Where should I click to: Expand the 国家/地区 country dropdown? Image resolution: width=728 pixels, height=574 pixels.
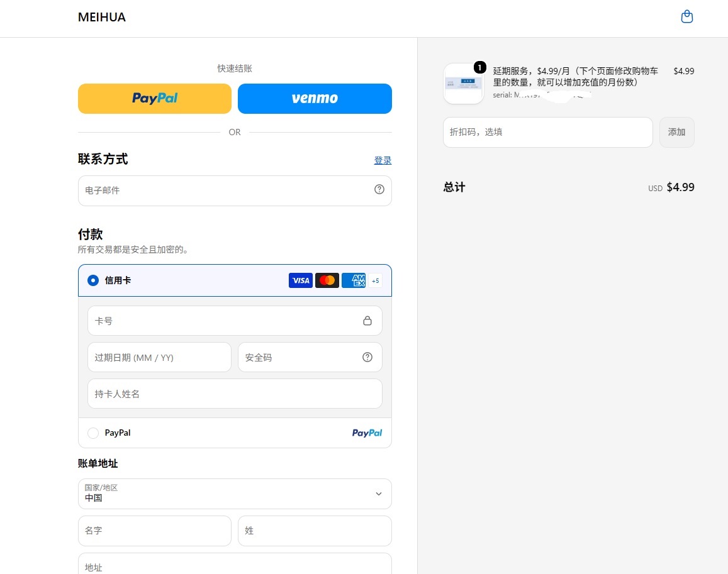pos(235,494)
